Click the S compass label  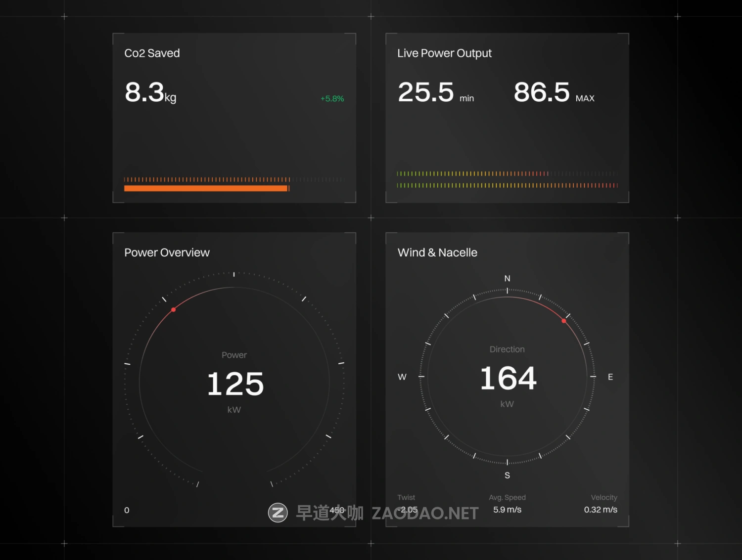[x=507, y=475]
